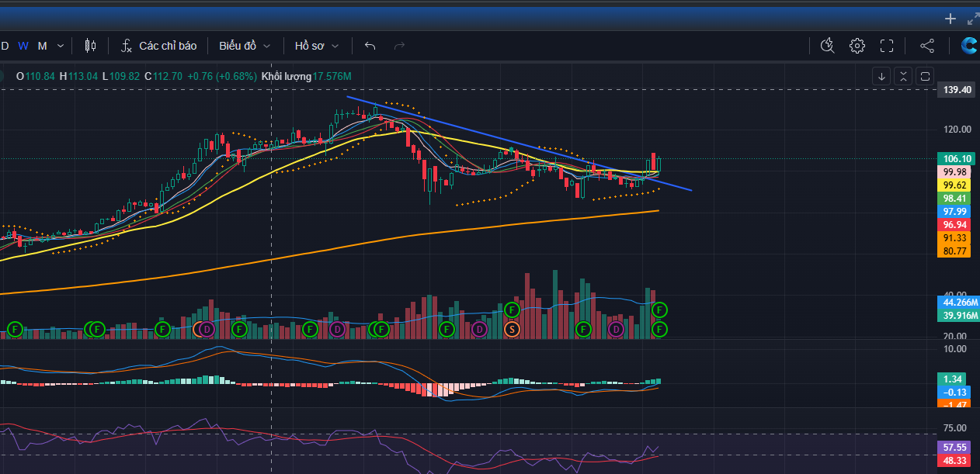This screenshot has height=474, width=980.
Task: Select the weekly W timeframe
Action: coord(23,46)
